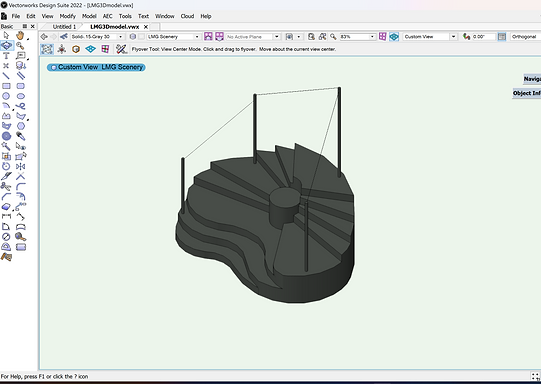Go to previous view arrow
Image resolution: width=541 pixels, height=384 pixels.
click(x=44, y=37)
